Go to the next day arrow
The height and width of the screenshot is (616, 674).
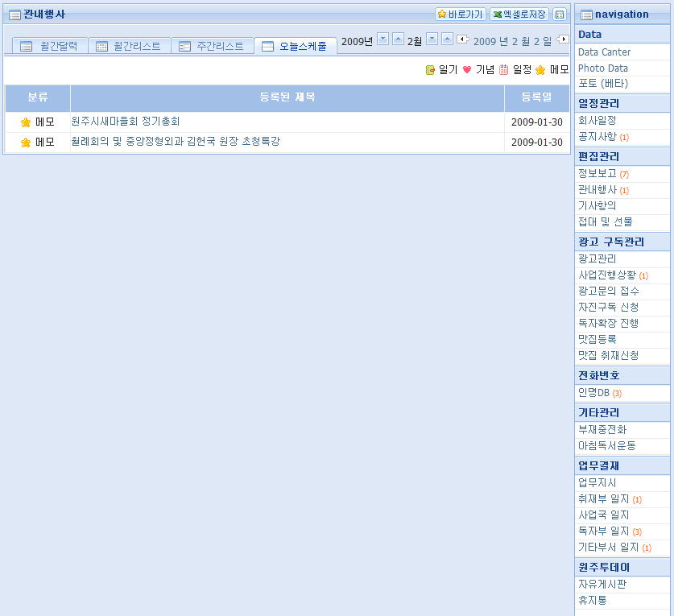(563, 39)
